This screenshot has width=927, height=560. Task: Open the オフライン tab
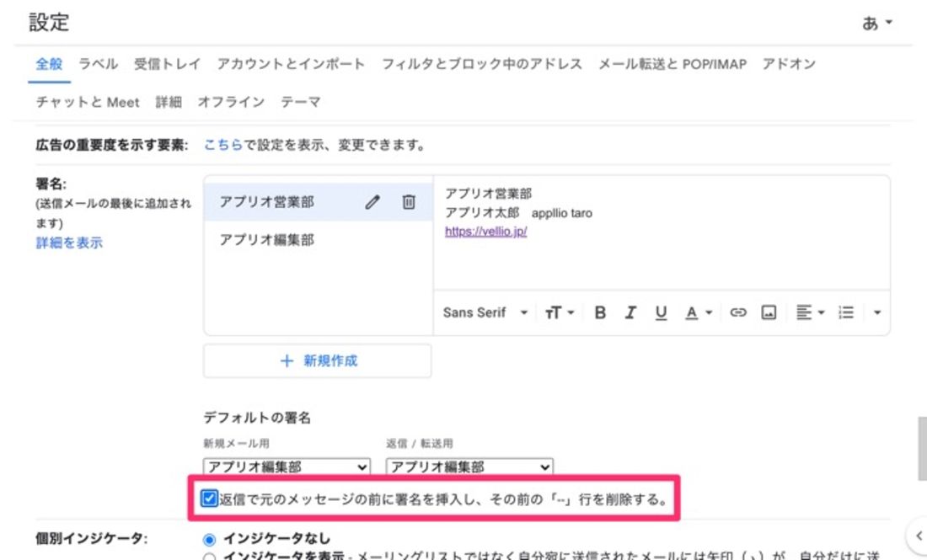231,102
